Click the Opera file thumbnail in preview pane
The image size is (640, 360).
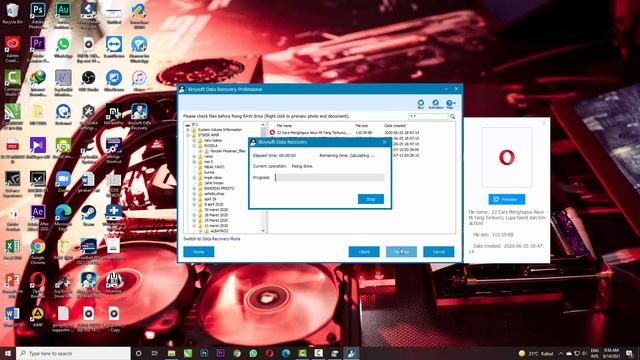point(507,157)
